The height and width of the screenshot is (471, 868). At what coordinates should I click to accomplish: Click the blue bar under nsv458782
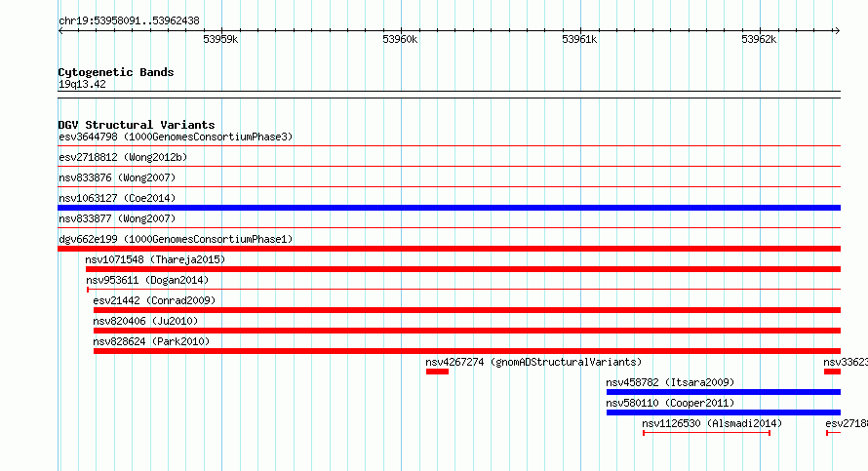tap(724, 392)
